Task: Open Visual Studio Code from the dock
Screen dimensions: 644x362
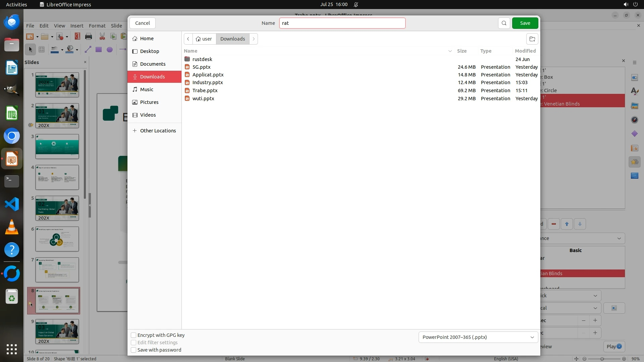Action: (x=12, y=204)
